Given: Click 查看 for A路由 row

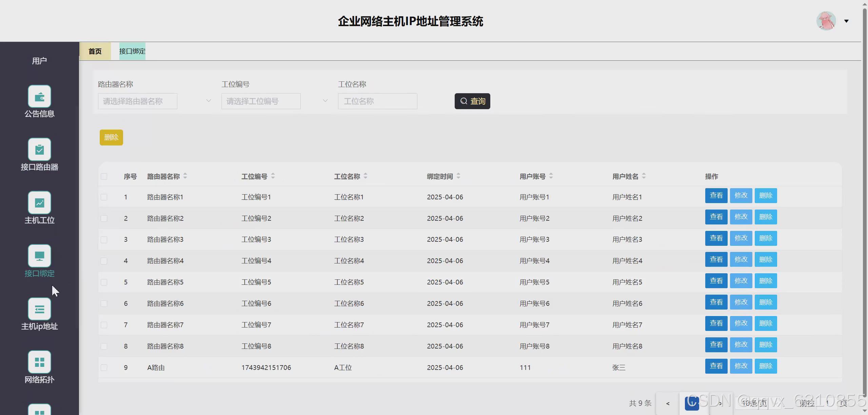Looking at the screenshot, I should click(x=716, y=366).
